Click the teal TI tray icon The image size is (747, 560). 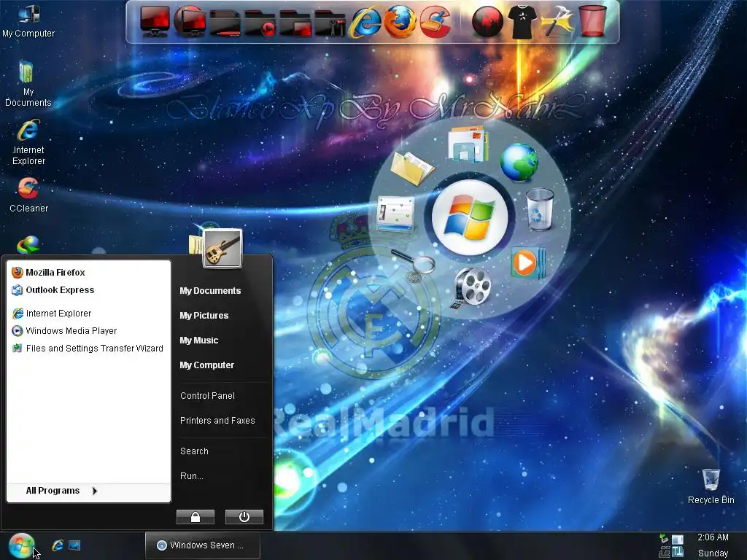(678, 553)
